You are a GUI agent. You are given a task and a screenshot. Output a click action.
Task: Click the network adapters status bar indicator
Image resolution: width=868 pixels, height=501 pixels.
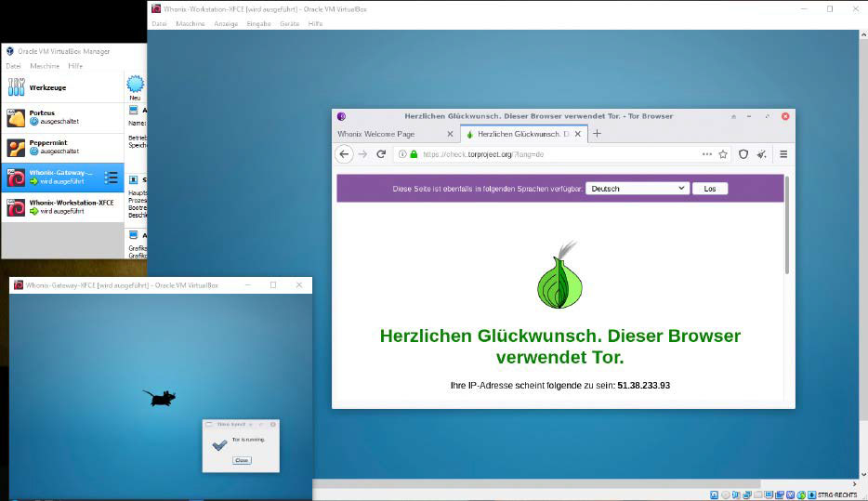[x=747, y=494]
